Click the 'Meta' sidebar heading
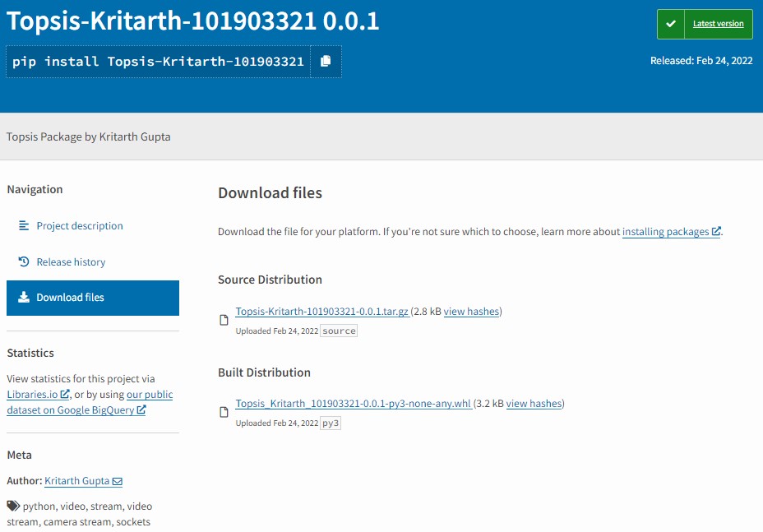Viewport: 763px width, 532px height. pos(20,455)
